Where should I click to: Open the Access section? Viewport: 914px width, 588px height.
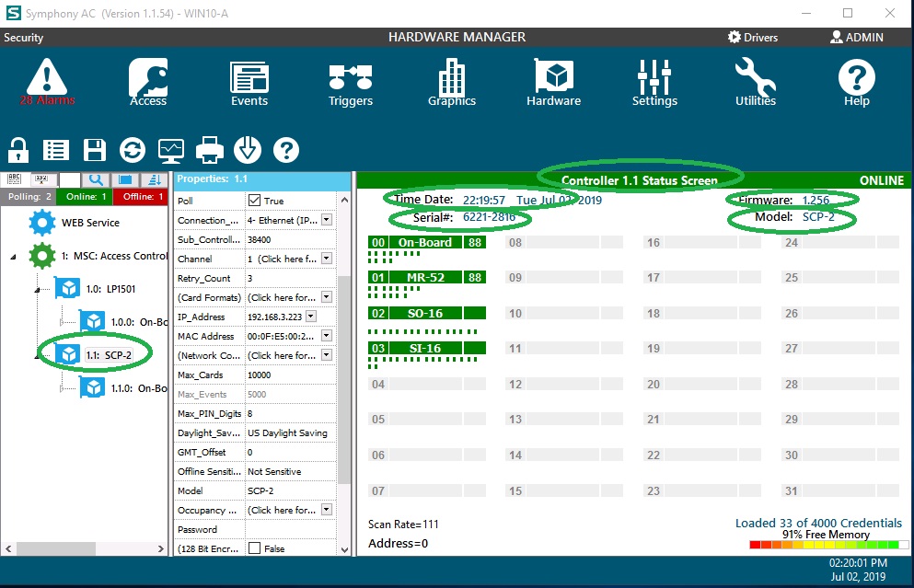pyautogui.click(x=148, y=82)
